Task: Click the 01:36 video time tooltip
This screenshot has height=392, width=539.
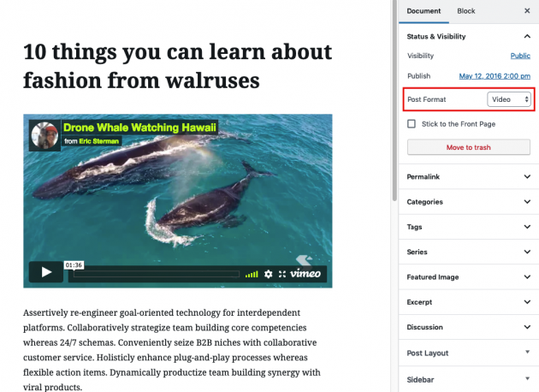Action: coord(74,265)
